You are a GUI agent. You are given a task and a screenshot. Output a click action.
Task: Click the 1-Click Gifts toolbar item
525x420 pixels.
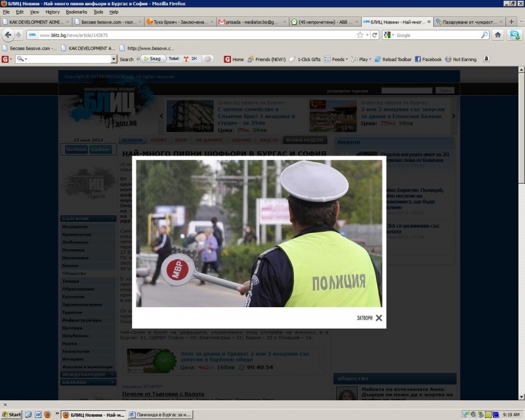point(304,59)
